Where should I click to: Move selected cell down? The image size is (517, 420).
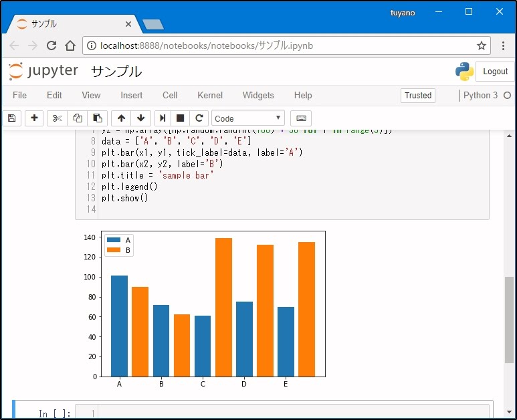[x=140, y=118]
